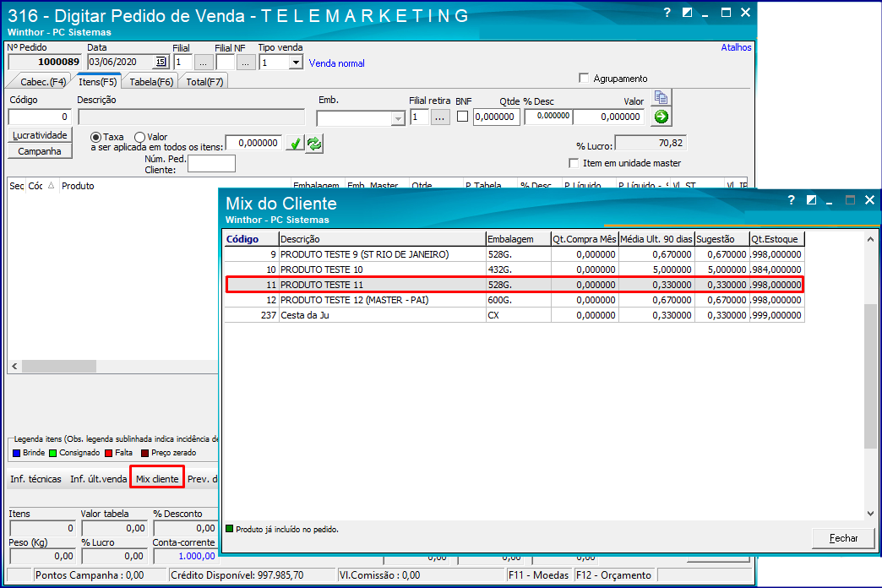Check the Agrupamento checkbox
The image size is (882, 588).
[584, 78]
